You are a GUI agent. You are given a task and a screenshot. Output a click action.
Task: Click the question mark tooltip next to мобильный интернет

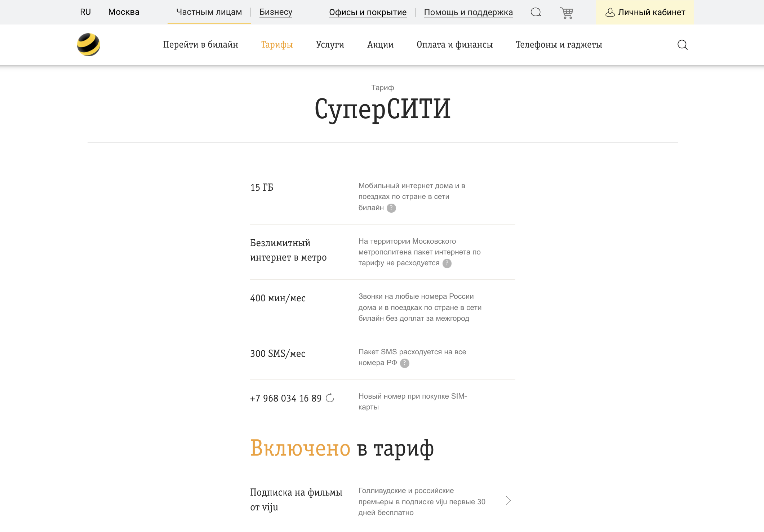click(x=391, y=208)
